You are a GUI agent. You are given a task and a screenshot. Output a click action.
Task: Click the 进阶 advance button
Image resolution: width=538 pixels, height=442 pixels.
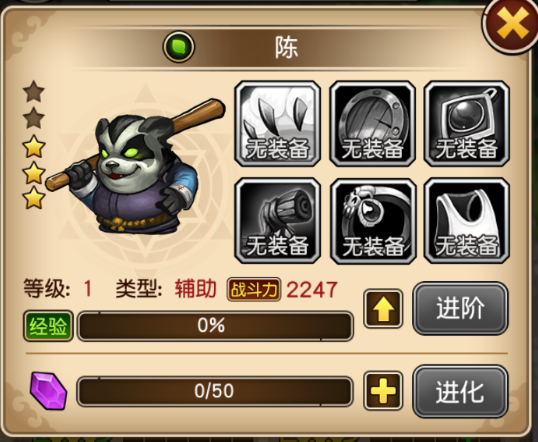460,308
